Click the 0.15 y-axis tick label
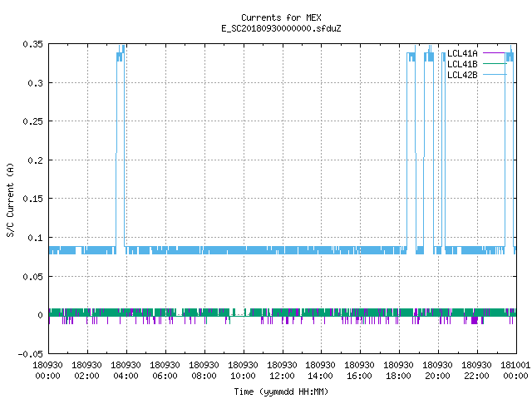 tap(33, 199)
